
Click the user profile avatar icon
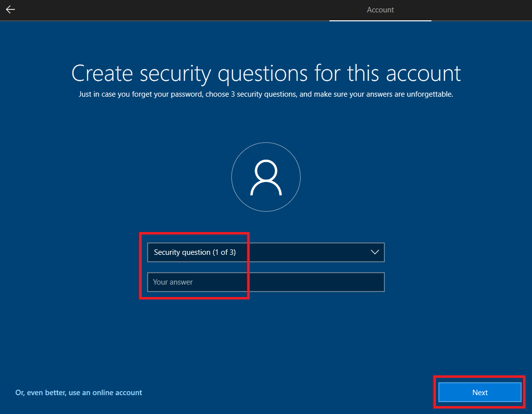click(x=266, y=177)
